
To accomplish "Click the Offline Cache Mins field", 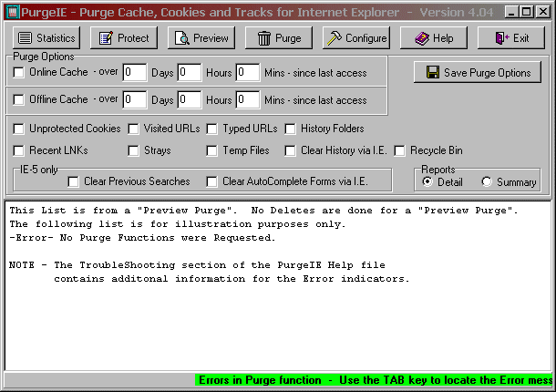I will point(248,99).
